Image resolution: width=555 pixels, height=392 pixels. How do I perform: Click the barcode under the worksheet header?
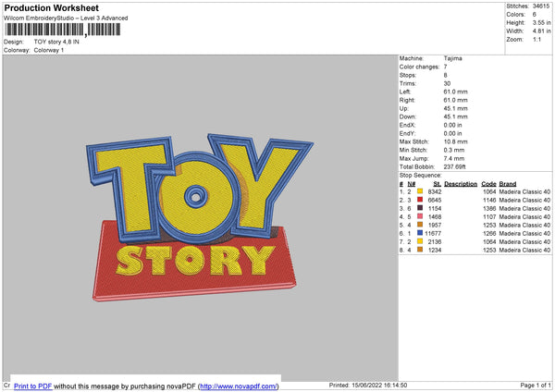[63, 30]
